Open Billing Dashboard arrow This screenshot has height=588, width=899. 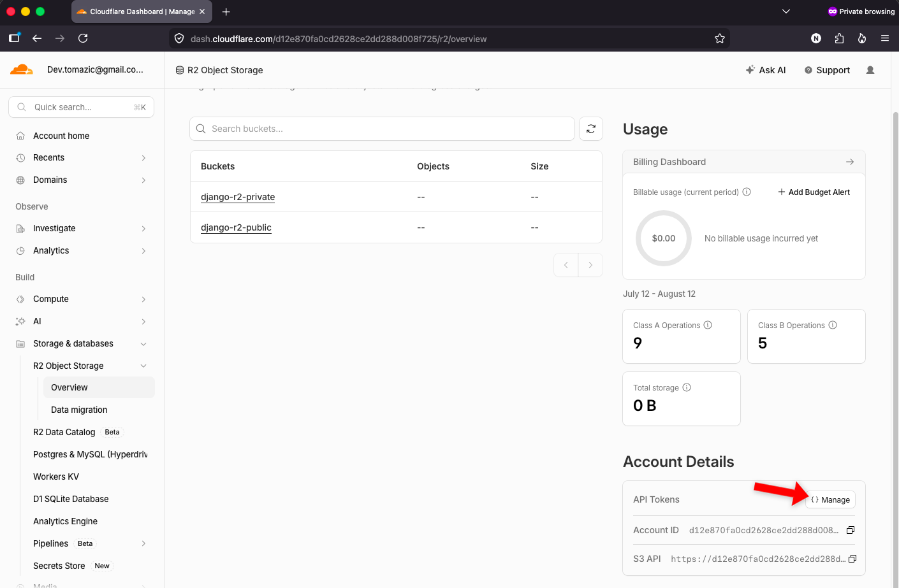point(850,162)
